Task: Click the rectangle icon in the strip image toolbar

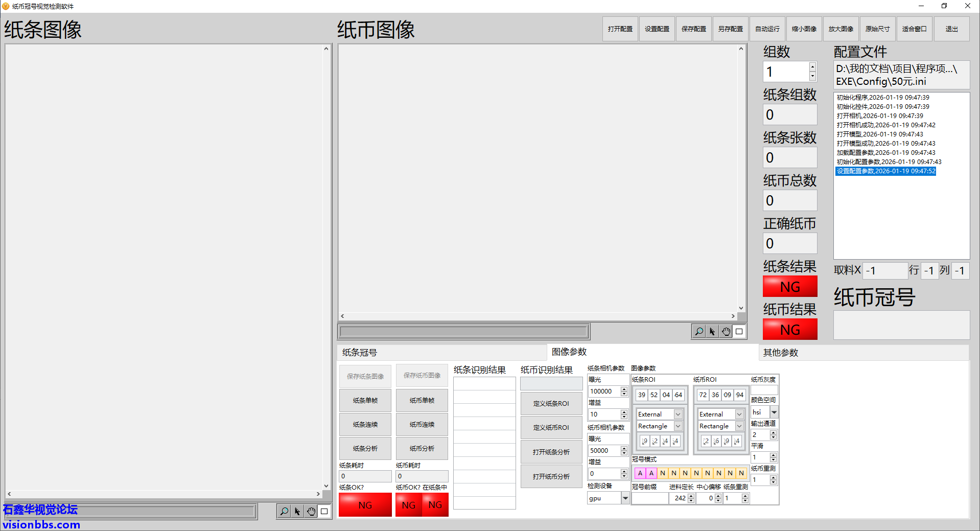Action: 325,511
